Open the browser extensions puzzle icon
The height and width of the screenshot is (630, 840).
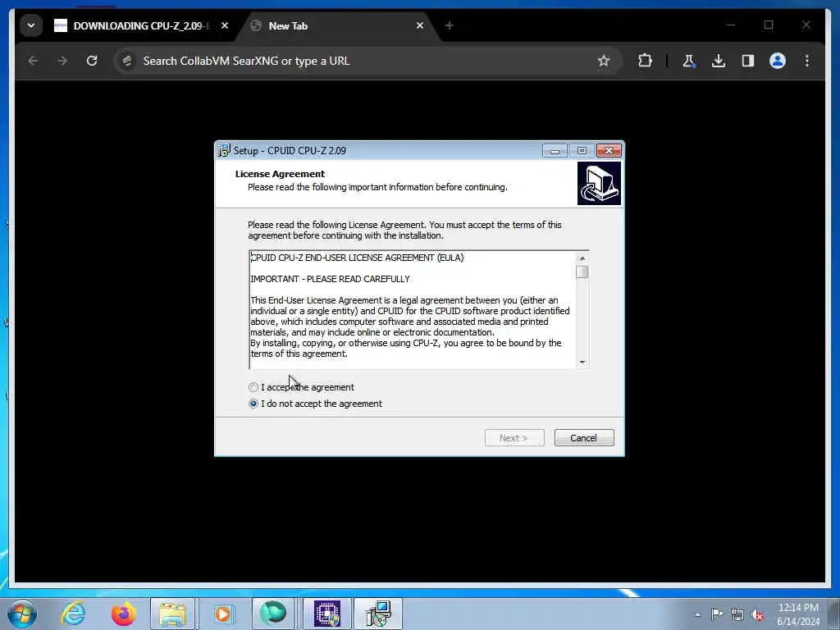click(x=645, y=61)
